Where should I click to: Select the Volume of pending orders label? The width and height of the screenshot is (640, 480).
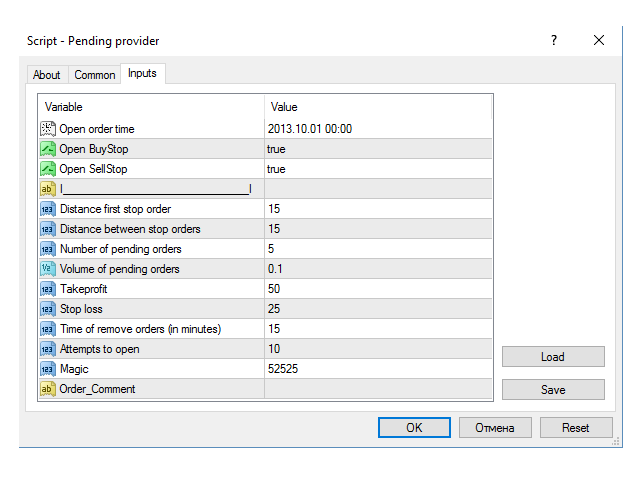click(x=120, y=269)
